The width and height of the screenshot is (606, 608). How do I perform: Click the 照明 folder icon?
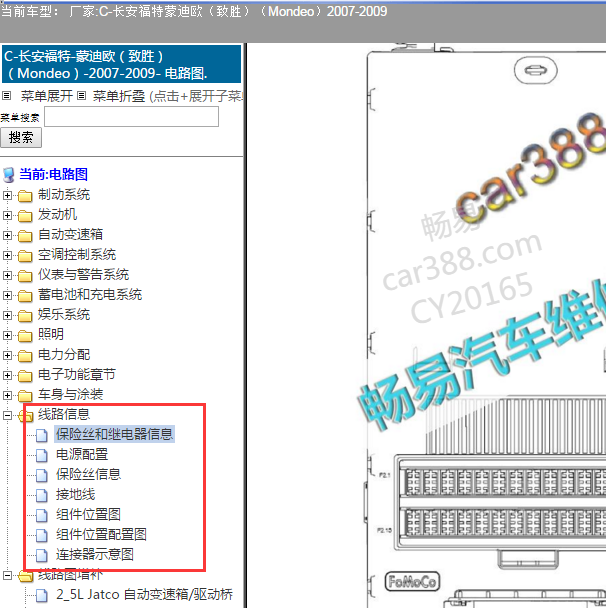(x=25, y=336)
